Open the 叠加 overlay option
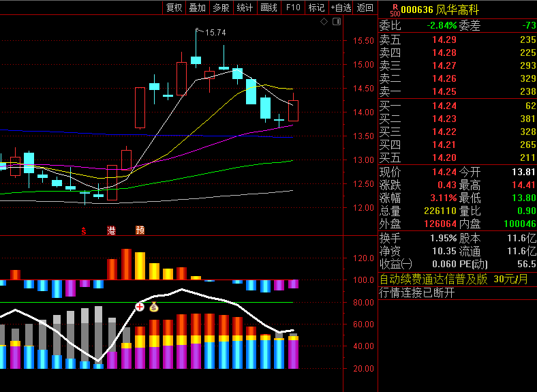537x392 pixels. pos(198,7)
